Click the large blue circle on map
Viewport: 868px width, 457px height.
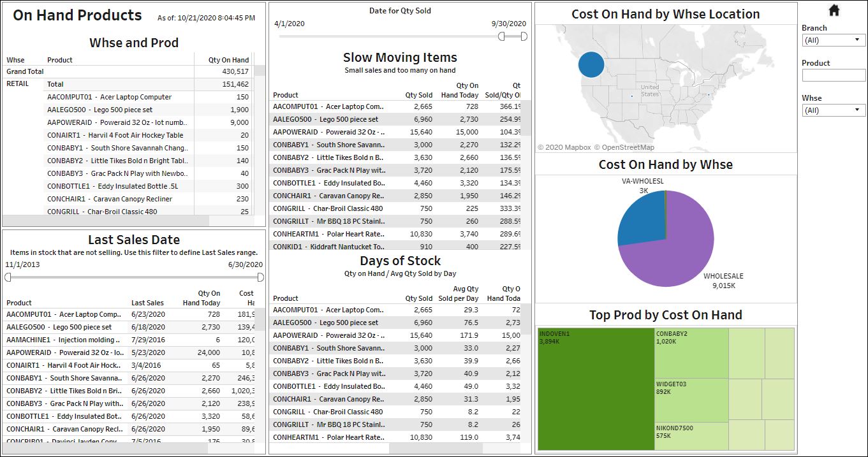coord(591,64)
